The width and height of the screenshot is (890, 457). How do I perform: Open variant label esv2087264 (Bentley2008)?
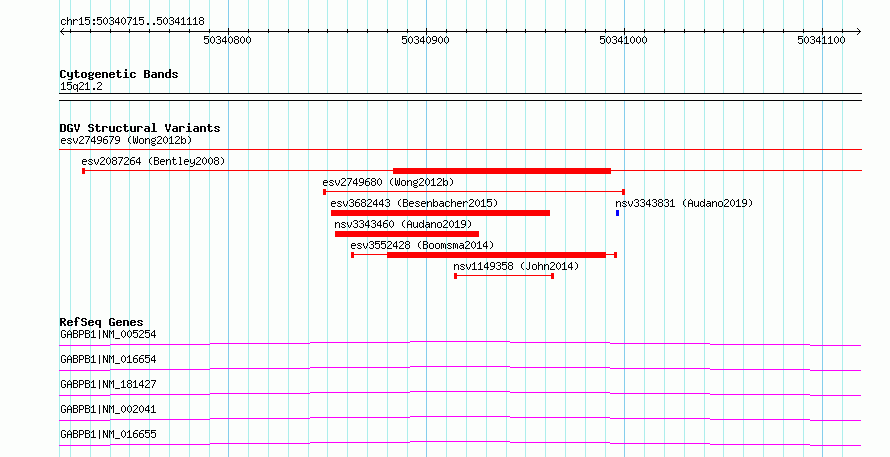pos(153,161)
